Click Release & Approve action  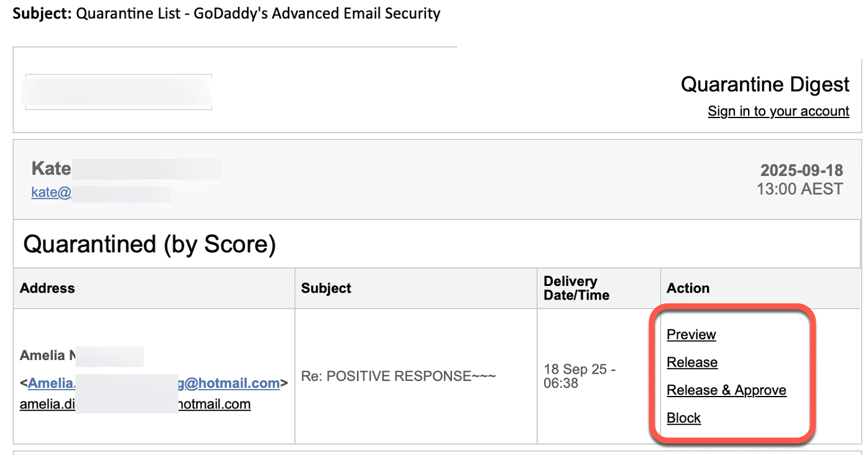pyautogui.click(x=726, y=390)
